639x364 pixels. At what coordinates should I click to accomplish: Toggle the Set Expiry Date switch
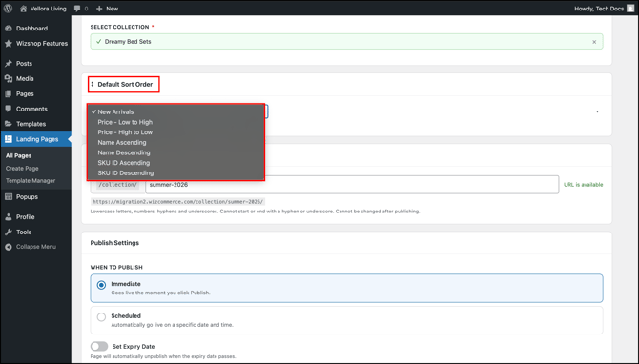tap(99, 347)
